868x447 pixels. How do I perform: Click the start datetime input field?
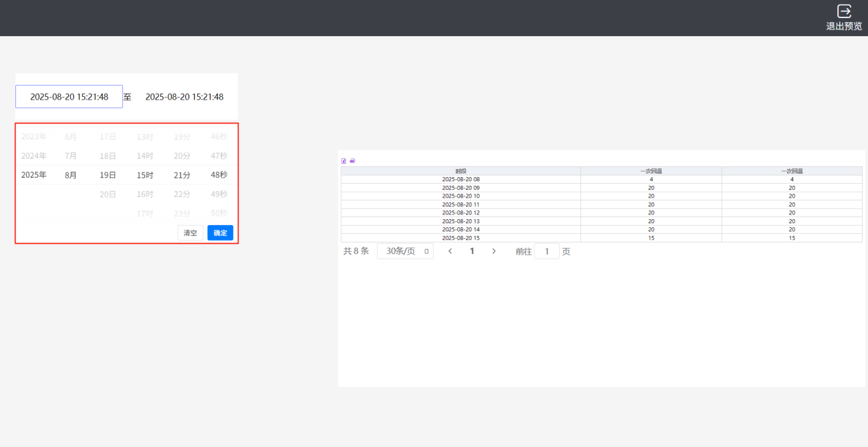coord(70,97)
